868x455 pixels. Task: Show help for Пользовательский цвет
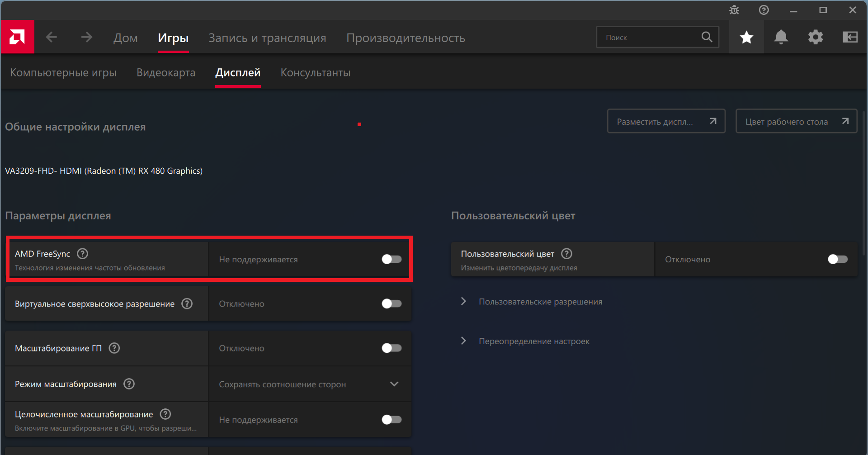tap(566, 254)
